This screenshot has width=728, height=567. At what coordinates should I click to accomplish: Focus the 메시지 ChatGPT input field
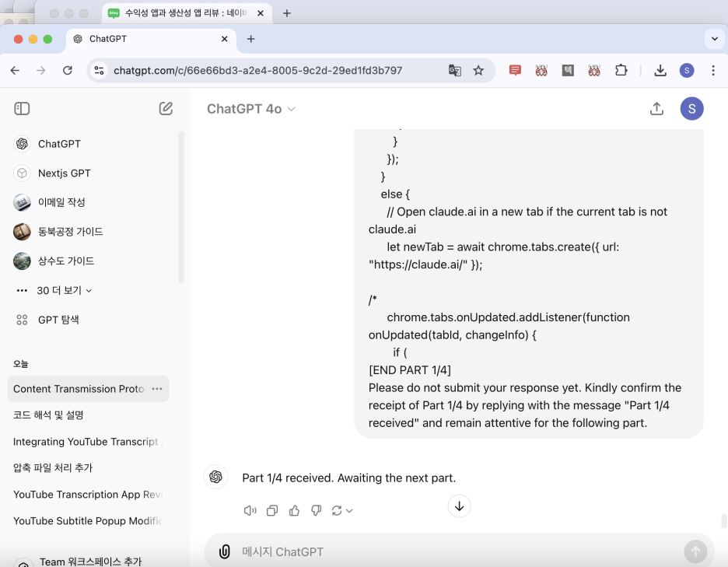click(455, 551)
